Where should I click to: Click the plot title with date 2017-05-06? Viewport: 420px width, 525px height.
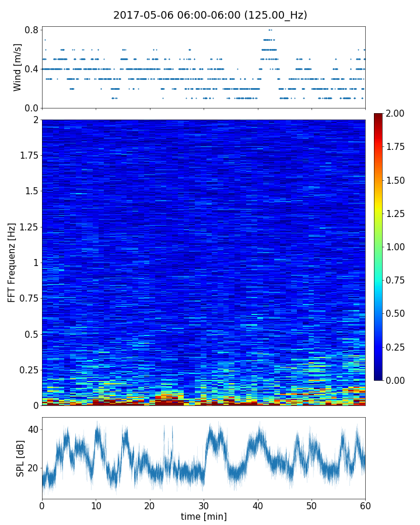click(x=210, y=15)
